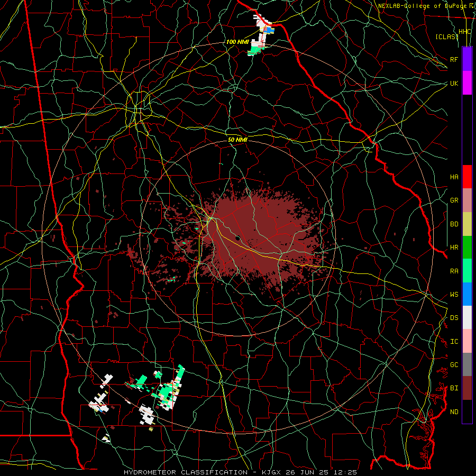The image size is (476, 476).
Task: Click the [CLAS] units label
Action: [x=446, y=36]
